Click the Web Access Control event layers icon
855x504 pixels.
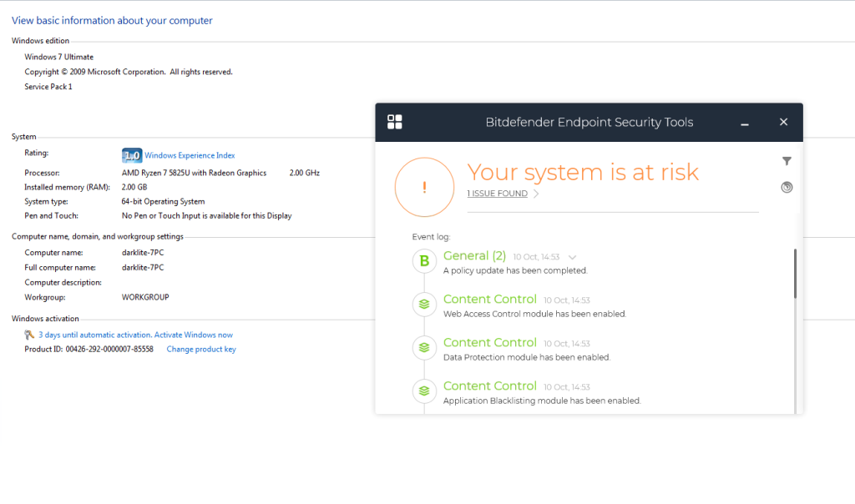pos(424,305)
